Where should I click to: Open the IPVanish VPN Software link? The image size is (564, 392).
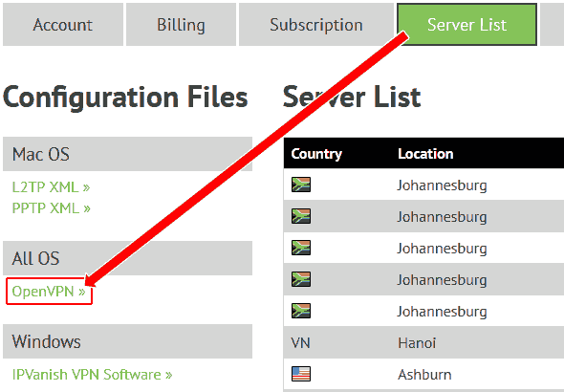[92, 375]
